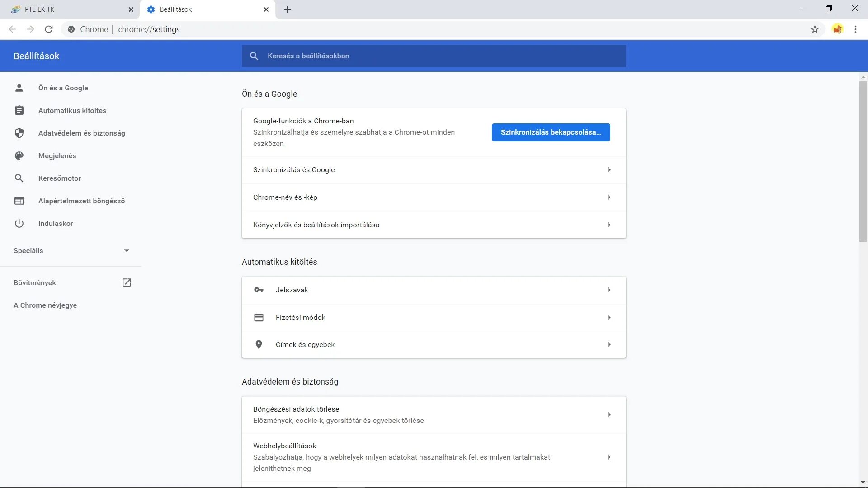Viewport: 868px width, 488px height.
Task: Switch to the Beállítások tab
Action: [x=208, y=9]
